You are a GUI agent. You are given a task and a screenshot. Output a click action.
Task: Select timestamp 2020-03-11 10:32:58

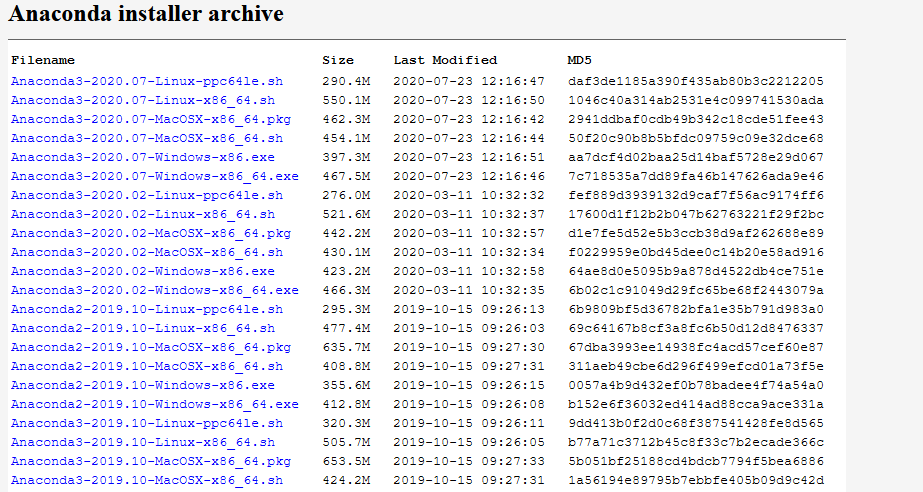click(469, 271)
